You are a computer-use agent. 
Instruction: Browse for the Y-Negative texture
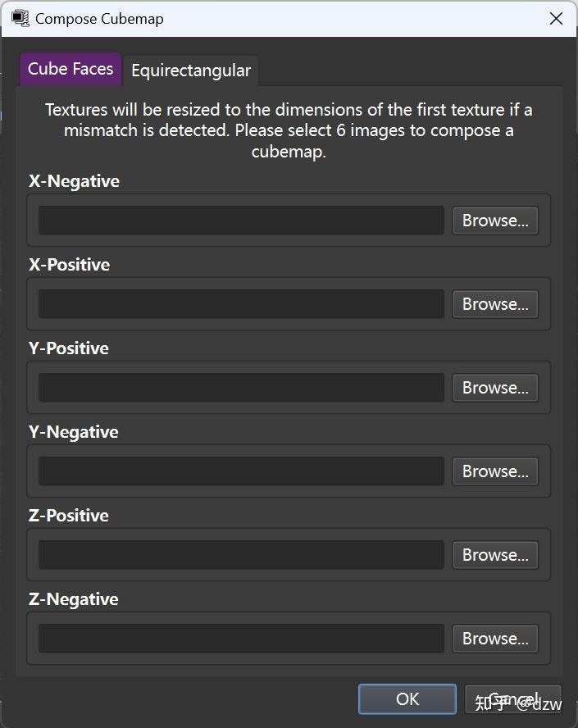point(495,471)
